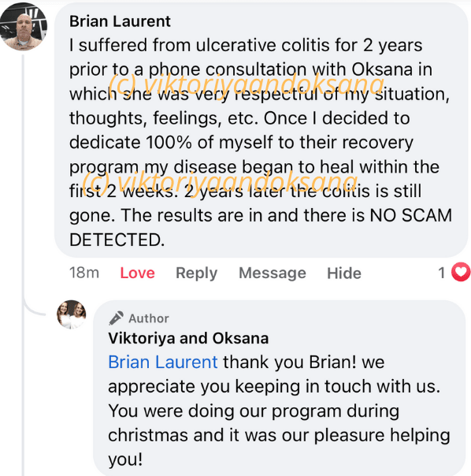Open Brian Laurent's profile picture
The width and height of the screenshot is (471, 476).
pos(24,27)
